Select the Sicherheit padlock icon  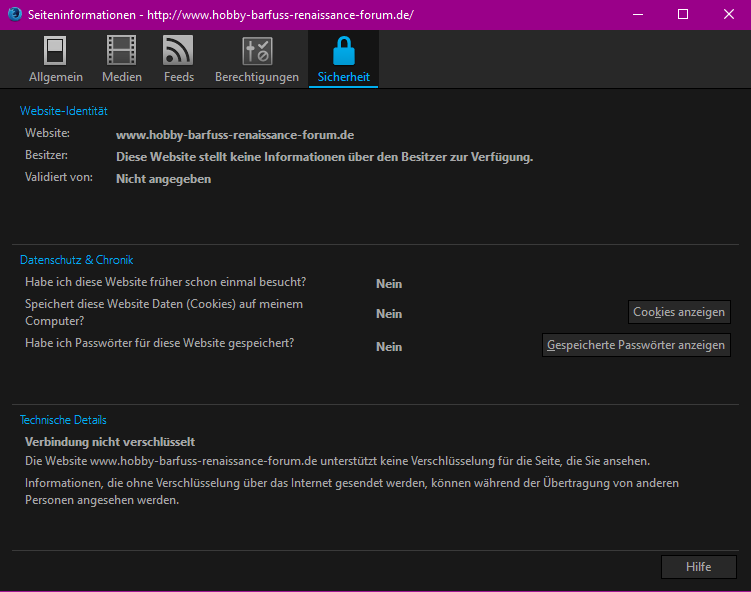tap(343, 51)
